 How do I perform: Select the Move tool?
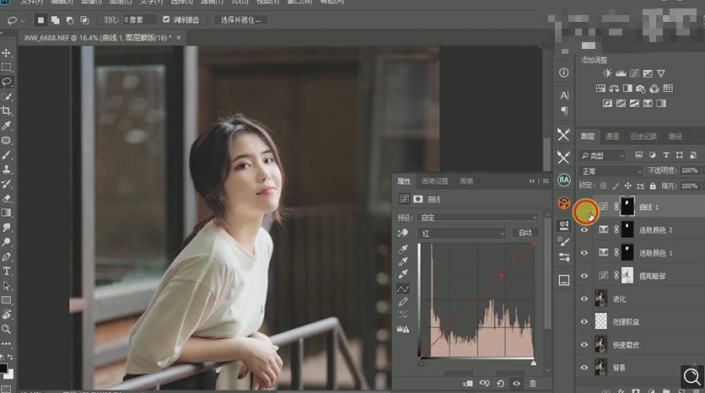pyautogui.click(x=6, y=53)
